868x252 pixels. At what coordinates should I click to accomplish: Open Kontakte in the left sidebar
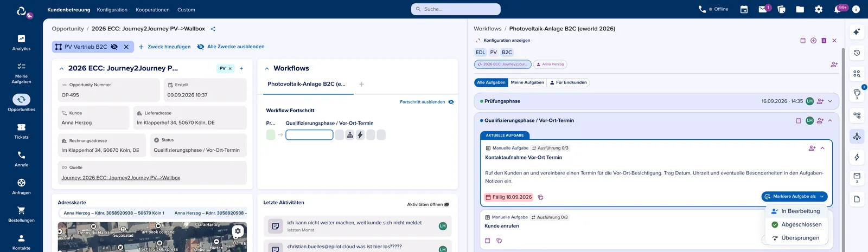tap(21, 242)
